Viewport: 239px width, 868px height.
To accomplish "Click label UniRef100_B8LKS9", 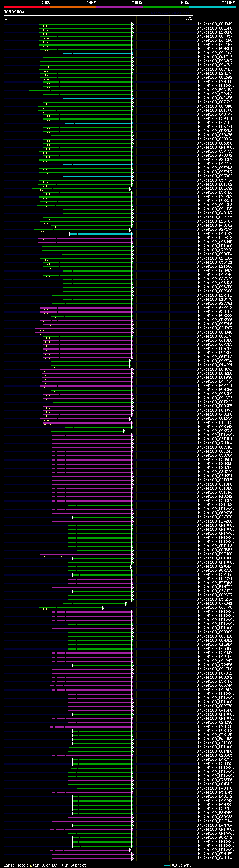I will pos(214,189).
